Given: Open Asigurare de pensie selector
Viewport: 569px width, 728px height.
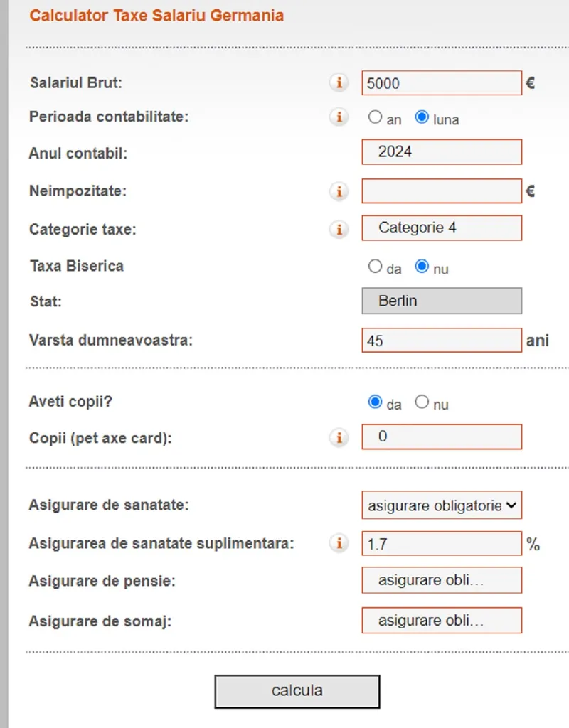Looking at the screenshot, I should [x=442, y=580].
